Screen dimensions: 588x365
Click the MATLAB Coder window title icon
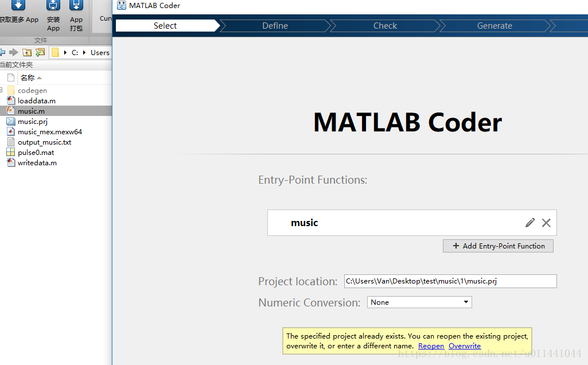[x=122, y=5]
